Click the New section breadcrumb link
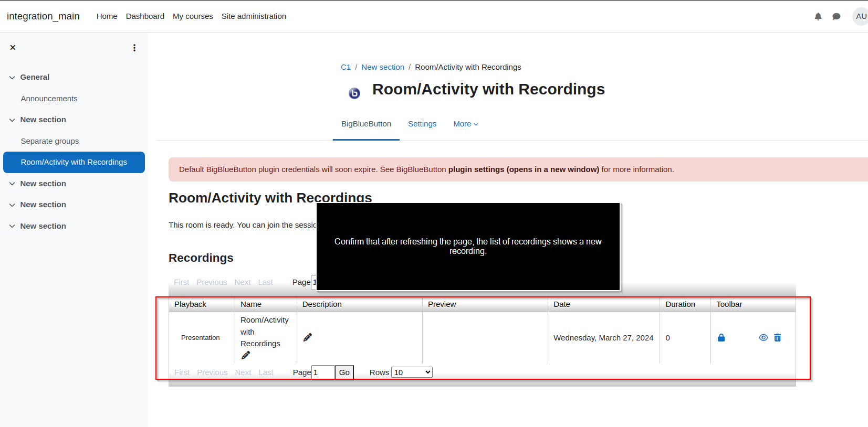The height and width of the screenshot is (427, 868). (x=383, y=67)
